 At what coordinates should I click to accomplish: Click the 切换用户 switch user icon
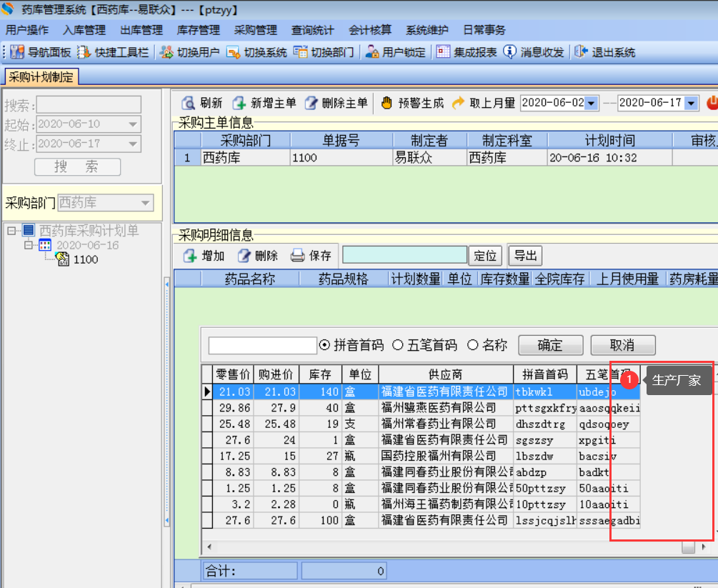(166, 52)
